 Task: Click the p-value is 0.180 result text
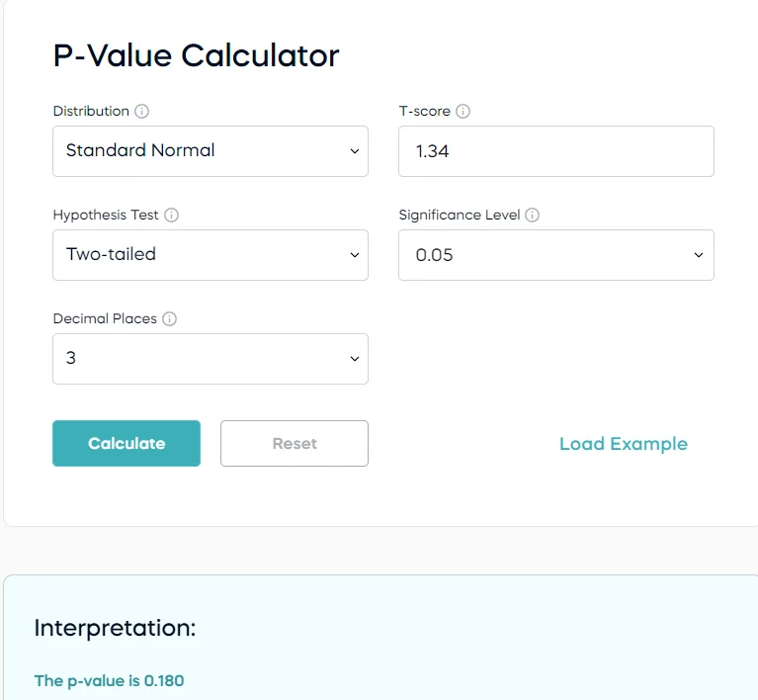[x=109, y=680]
